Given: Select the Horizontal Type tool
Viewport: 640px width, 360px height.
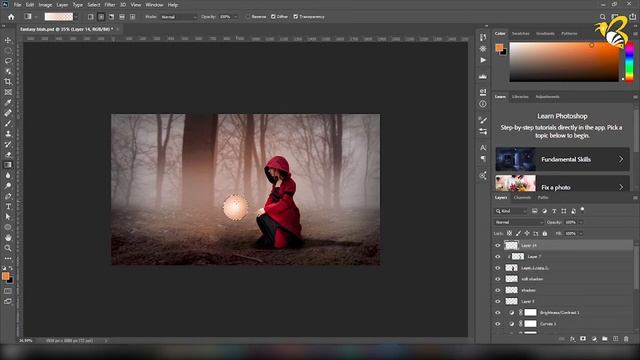Looking at the screenshot, I should [x=8, y=207].
